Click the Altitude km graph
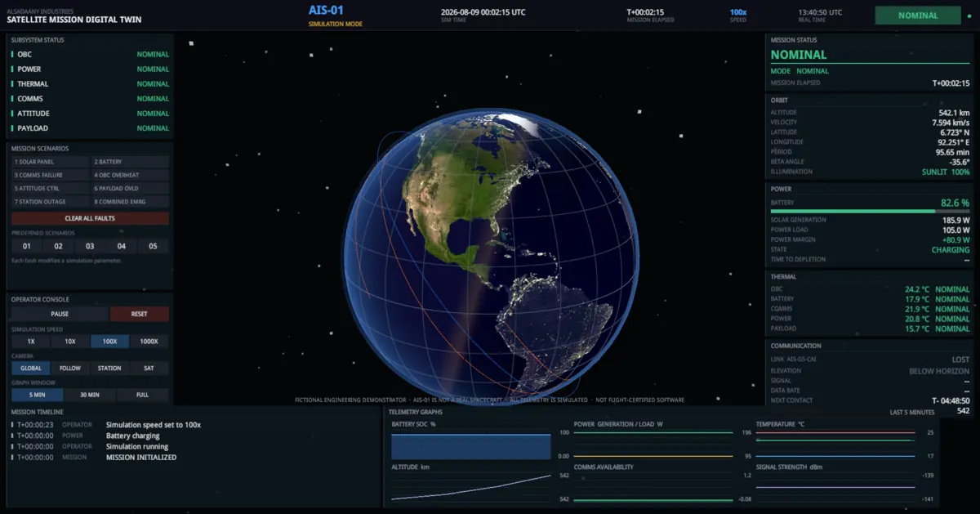This screenshot has height=514, width=980. [471, 488]
